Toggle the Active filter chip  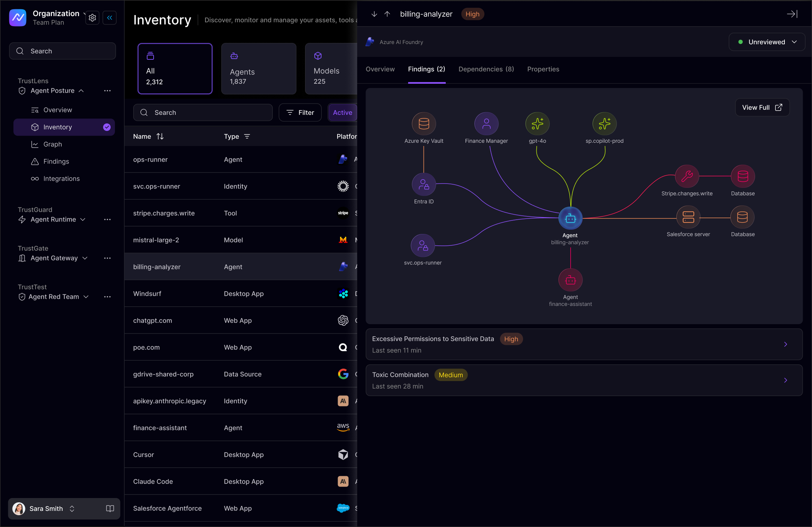tap(342, 112)
